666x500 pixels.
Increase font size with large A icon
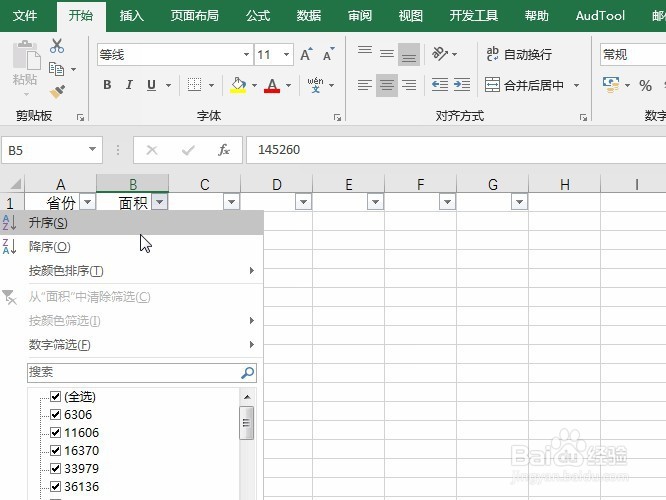click(x=306, y=54)
